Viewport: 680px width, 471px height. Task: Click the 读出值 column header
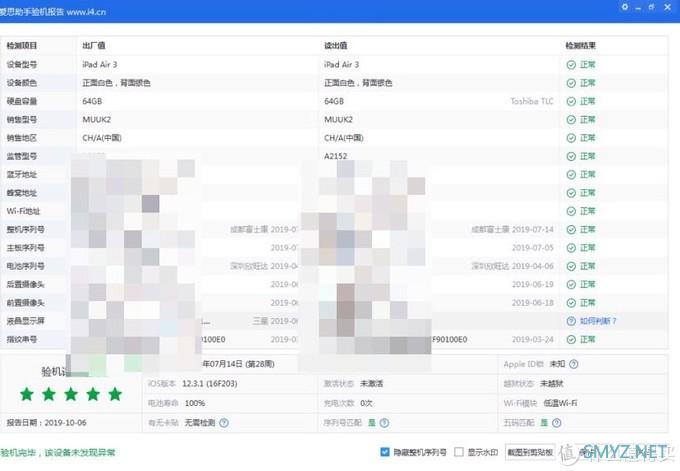pyautogui.click(x=336, y=46)
